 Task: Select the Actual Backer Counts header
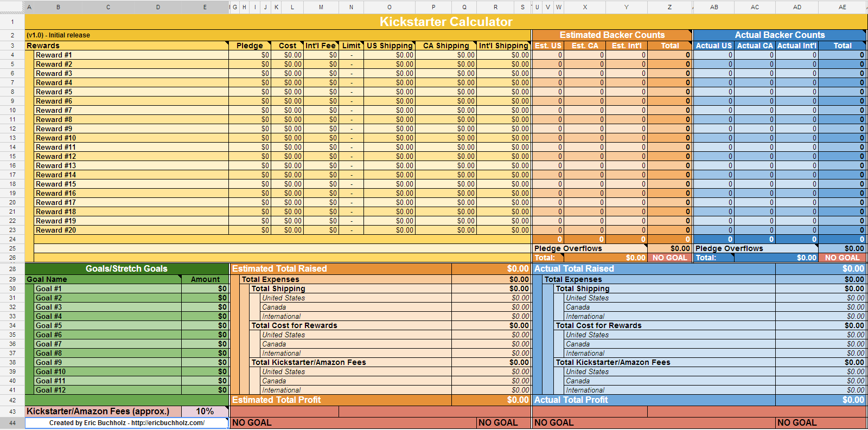point(780,35)
